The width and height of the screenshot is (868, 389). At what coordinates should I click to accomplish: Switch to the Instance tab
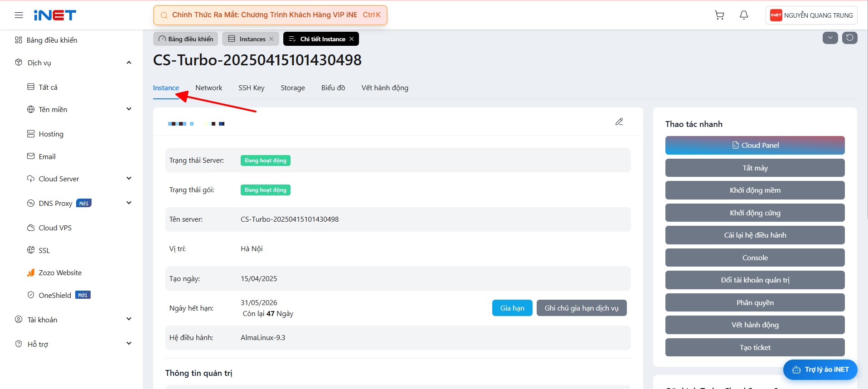pos(166,88)
